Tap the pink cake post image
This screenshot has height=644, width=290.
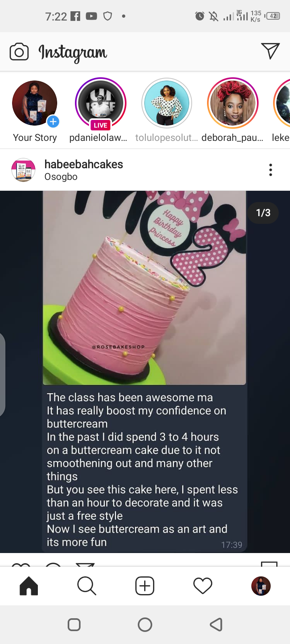(x=145, y=288)
